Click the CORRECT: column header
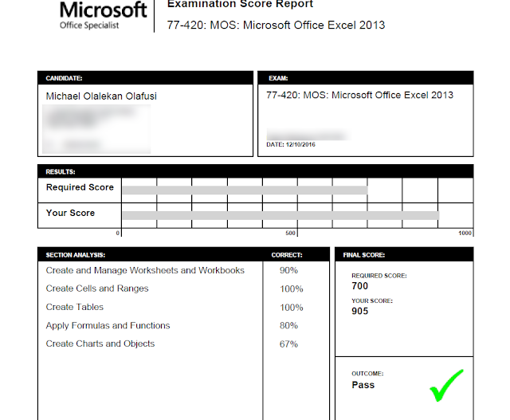The image size is (510, 420). click(x=287, y=255)
